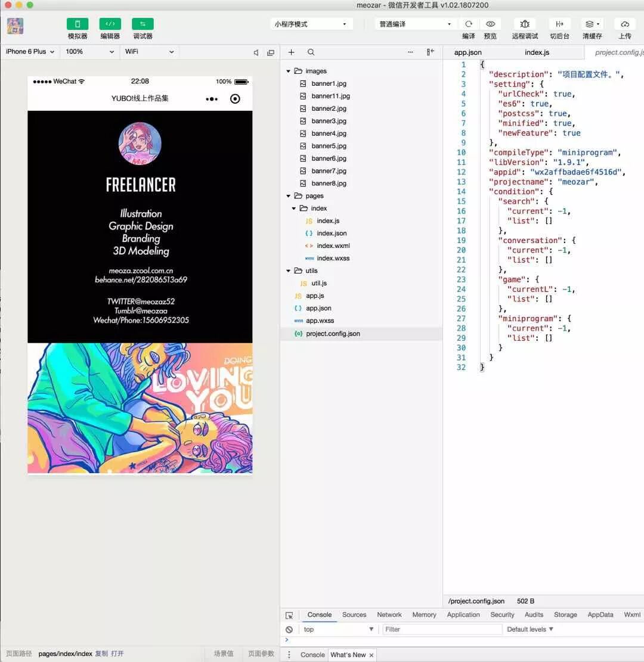Click 打开 to open page path
This screenshot has width=644, height=662.
(117, 654)
